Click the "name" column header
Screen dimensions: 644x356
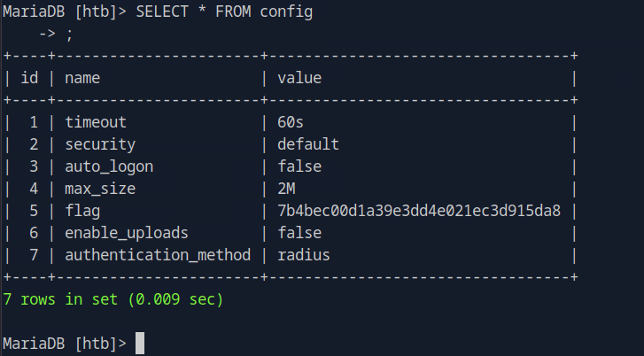pyautogui.click(x=82, y=78)
